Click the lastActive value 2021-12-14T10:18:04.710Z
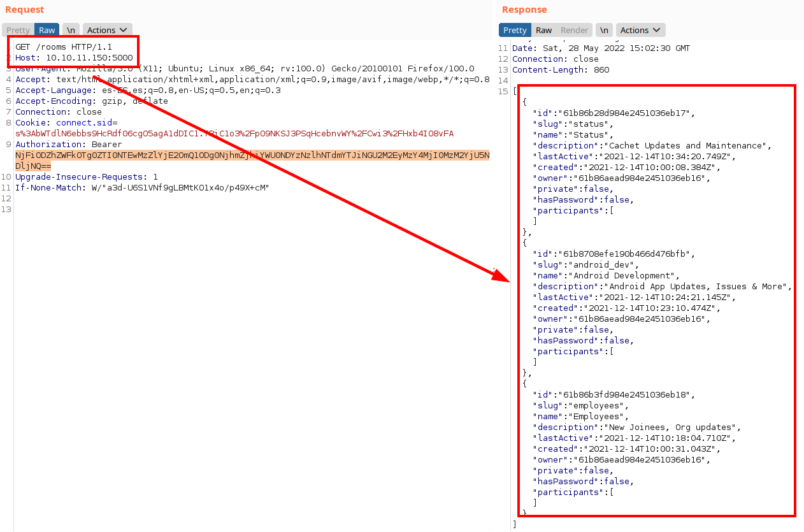The height and width of the screenshot is (532, 804). click(665, 438)
